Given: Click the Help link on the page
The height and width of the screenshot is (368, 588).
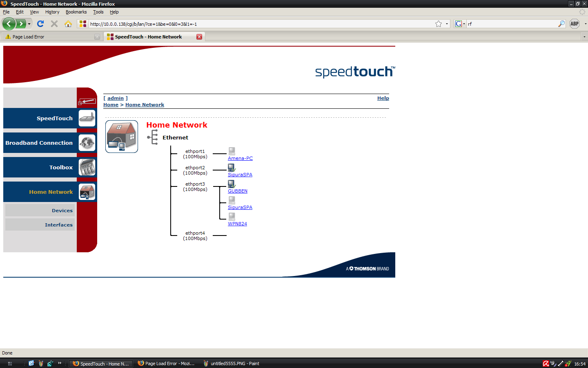Looking at the screenshot, I should 383,98.
